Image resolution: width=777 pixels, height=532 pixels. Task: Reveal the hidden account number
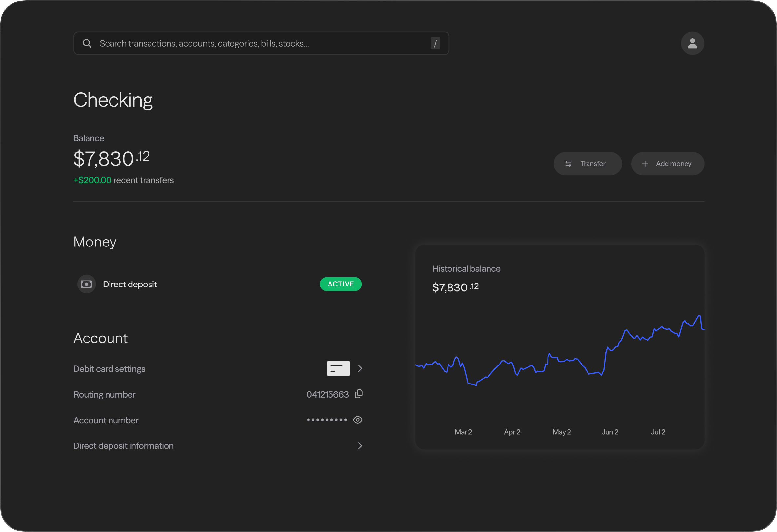tap(357, 420)
